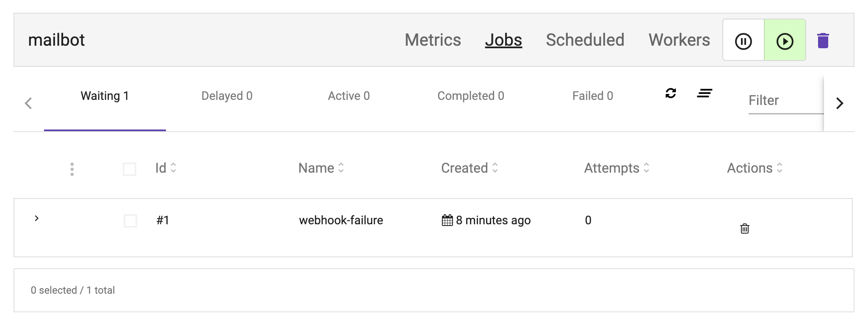Delete job #1 with its trash icon

(x=744, y=229)
